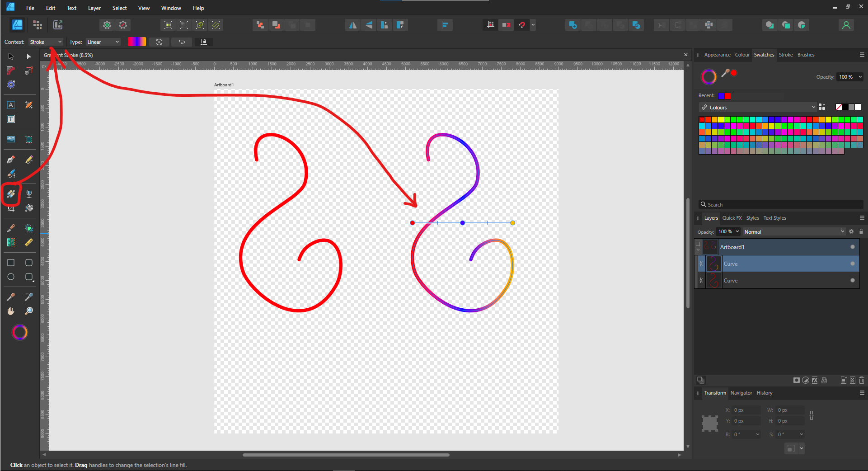Click the Swatches Search field
The height and width of the screenshot is (471, 868).
[x=780, y=205]
